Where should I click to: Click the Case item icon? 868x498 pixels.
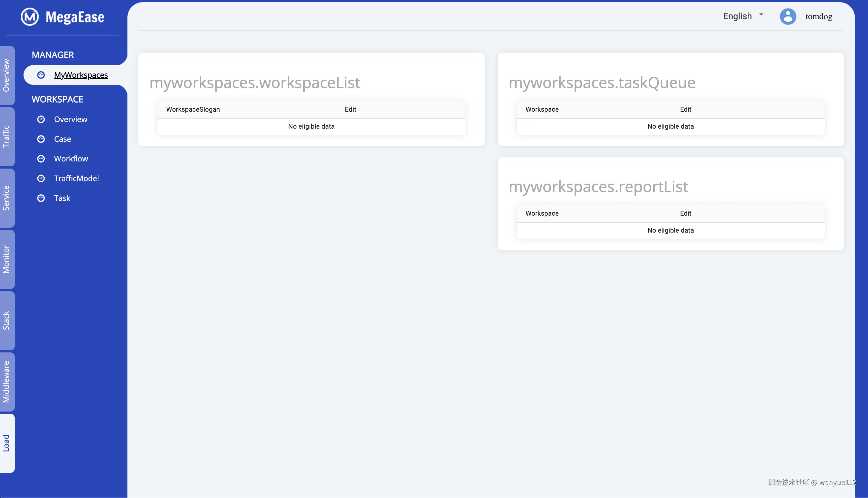41,139
